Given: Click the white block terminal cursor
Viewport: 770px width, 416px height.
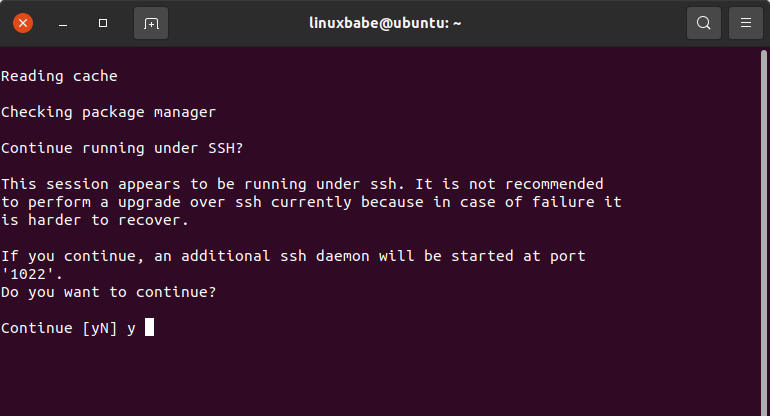Looking at the screenshot, I should (x=149, y=327).
